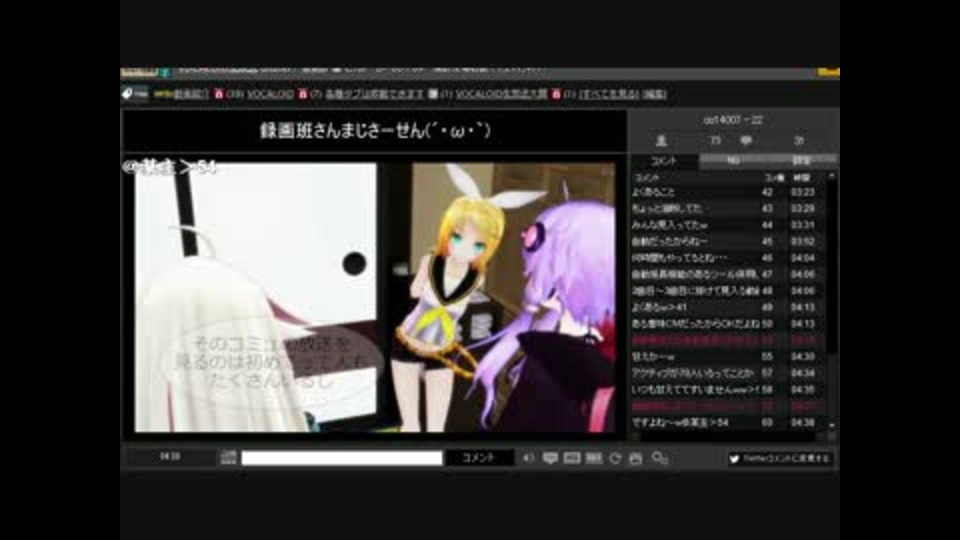The height and width of the screenshot is (540, 960).
Task: Select comment number 48 row
Action: pyautogui.click(x=727, y=291)
